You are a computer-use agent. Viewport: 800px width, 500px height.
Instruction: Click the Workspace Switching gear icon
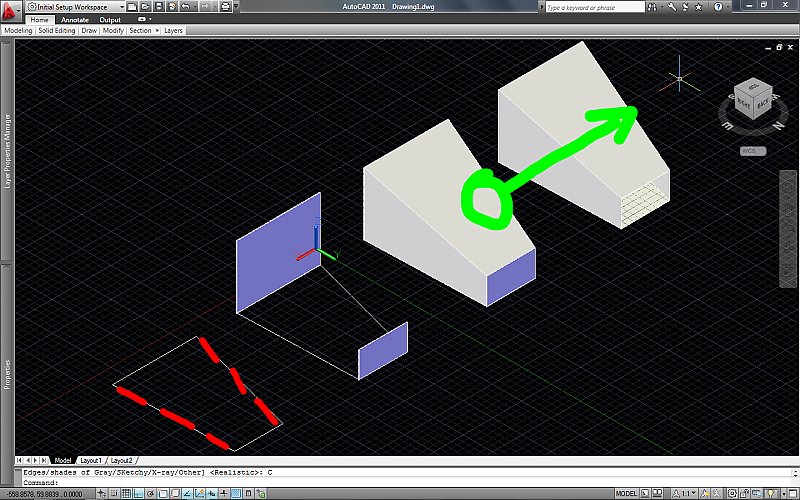pyautogui.click(x=732, y=493)
